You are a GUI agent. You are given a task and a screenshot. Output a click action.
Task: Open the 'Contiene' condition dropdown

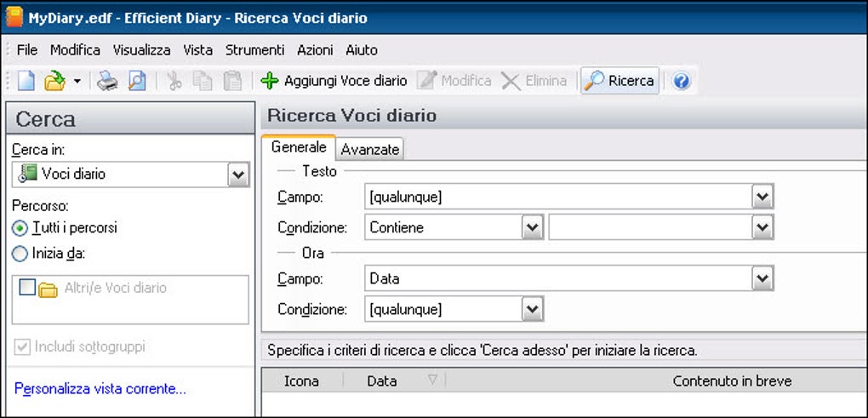[x=533, y=227]
